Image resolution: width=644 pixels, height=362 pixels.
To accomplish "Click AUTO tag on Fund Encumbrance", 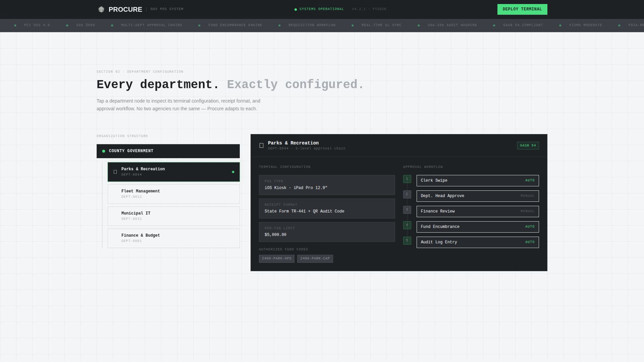I will [530, 227].
